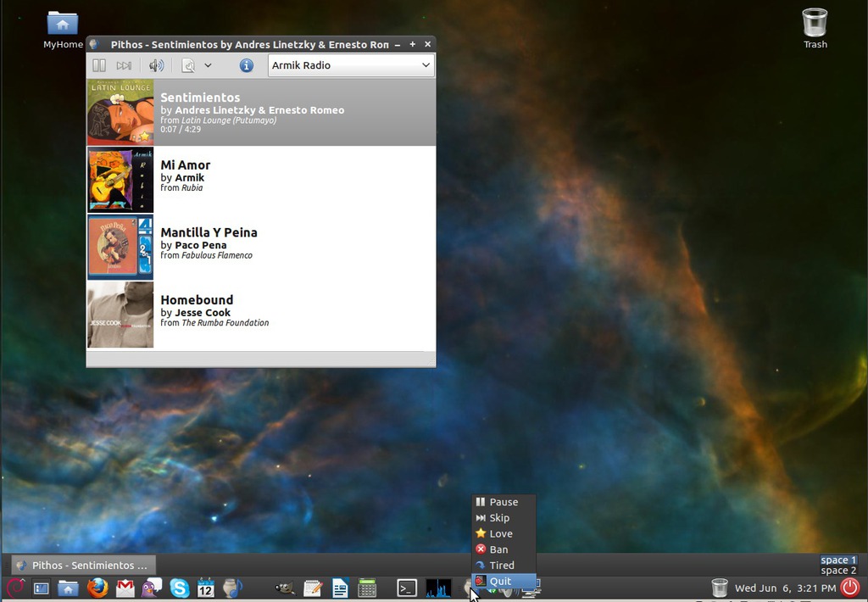Pause playback from the Pithos toolbar
Image resolution: width=868 pixels, height=602 pixels.
click(x=99, y=65)
